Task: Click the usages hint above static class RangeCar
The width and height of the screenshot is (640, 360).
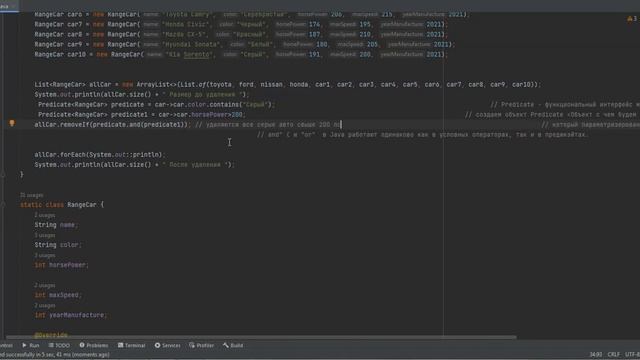Action: (x=31, y=195)
